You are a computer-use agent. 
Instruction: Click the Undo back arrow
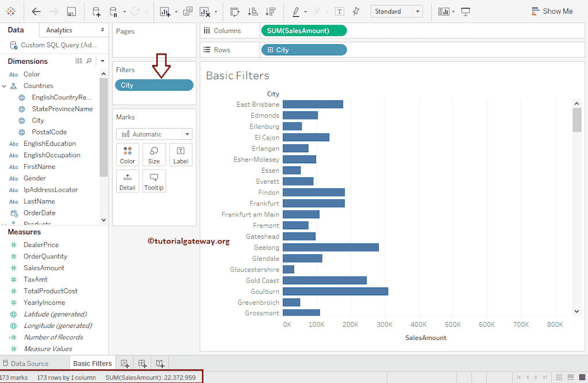tap(36, 11)
